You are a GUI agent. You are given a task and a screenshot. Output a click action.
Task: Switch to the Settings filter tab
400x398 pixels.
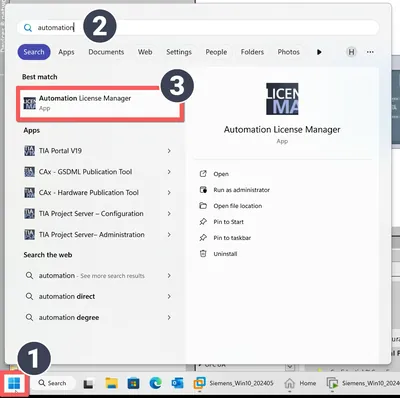[x=179, y=52]
